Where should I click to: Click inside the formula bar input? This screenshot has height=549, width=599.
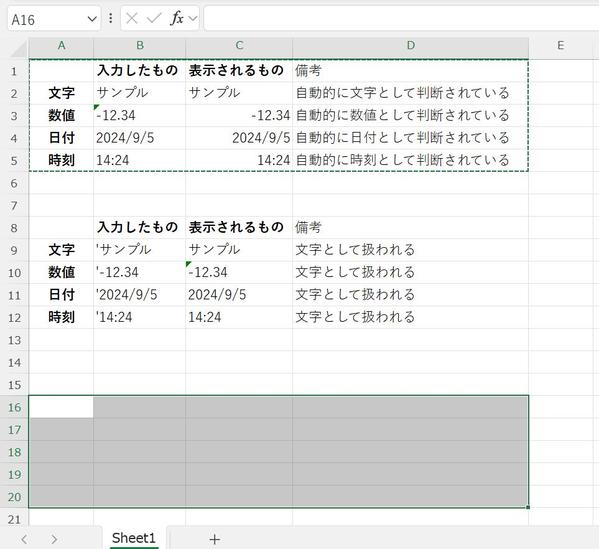401,18
